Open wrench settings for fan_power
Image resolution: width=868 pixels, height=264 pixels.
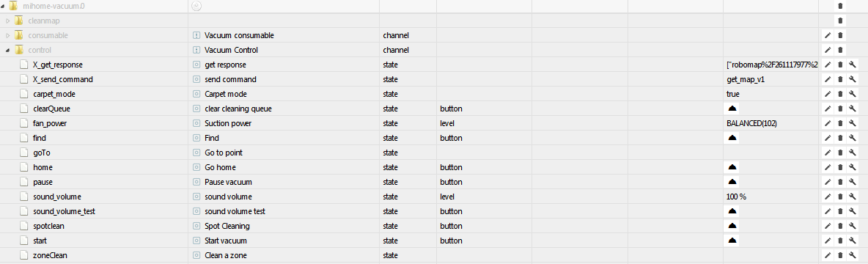pyautogui.click(x=853, y=123)
